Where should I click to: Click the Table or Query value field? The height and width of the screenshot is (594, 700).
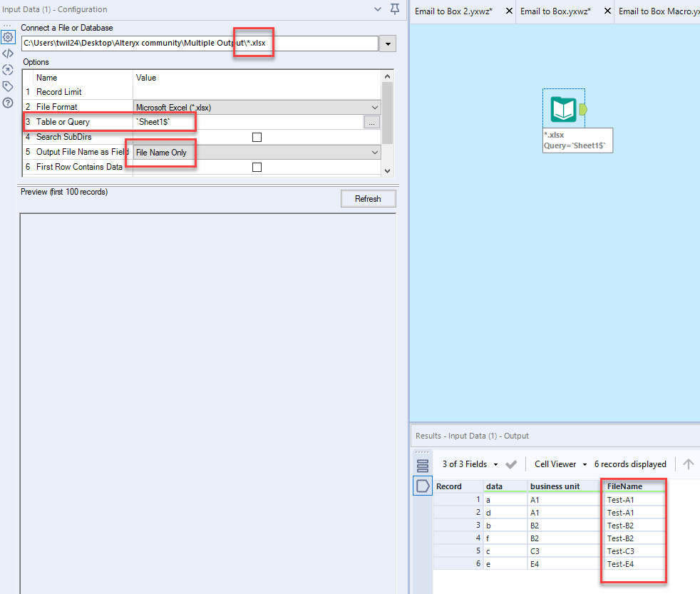(248, 122)
